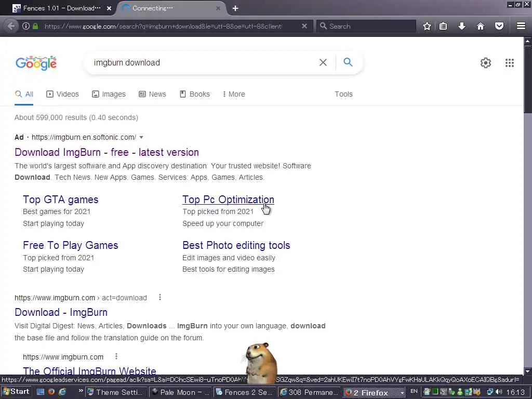Open the Download ImgBurn free latest version ad
The height and width of the screenshot is (399, 532).
[x=107, y=152]
